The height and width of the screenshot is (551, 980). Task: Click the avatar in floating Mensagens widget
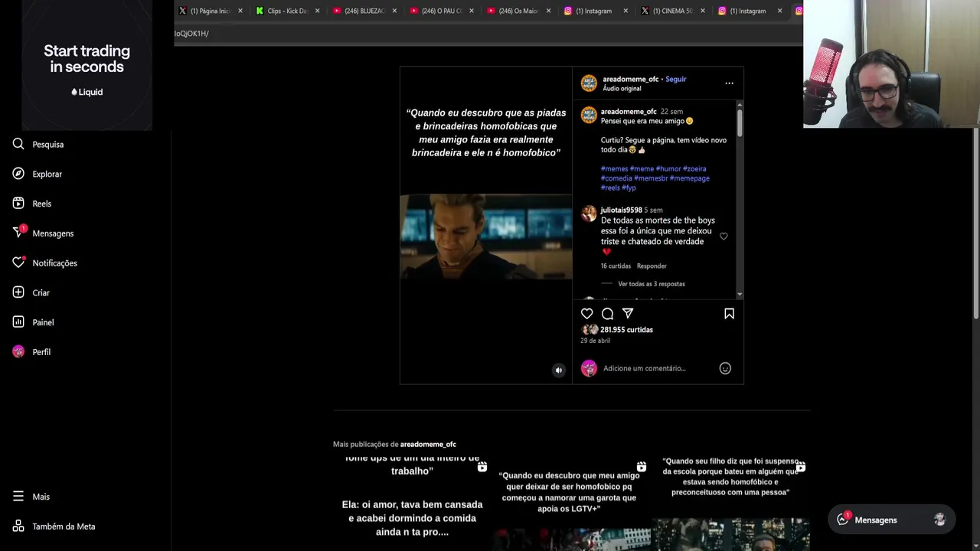pos(939,520)
